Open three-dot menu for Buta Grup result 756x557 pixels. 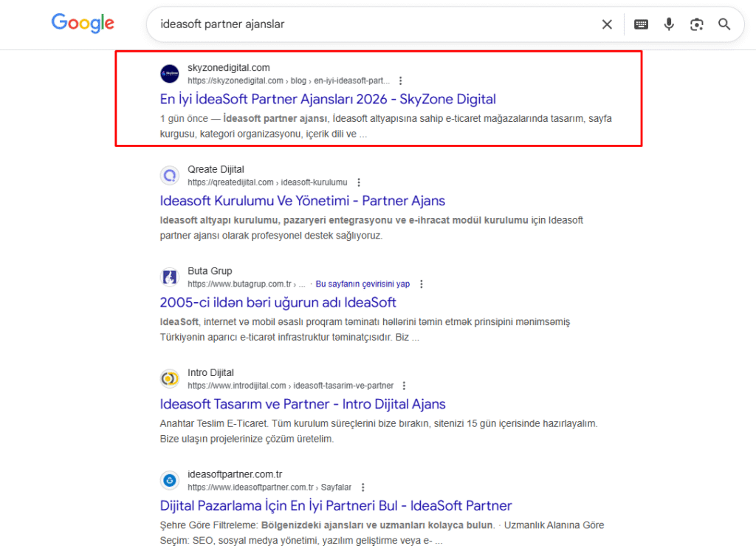click(x=422, y=284)
